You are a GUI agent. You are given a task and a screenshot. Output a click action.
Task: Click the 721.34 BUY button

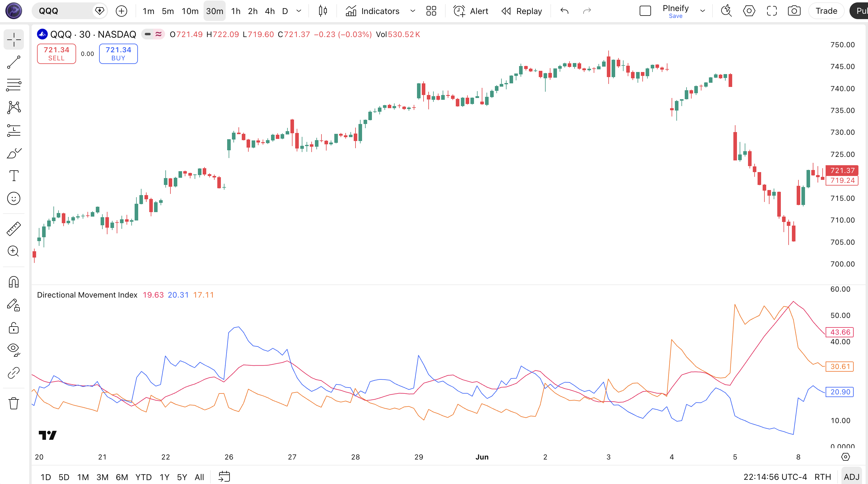(x=118, y=53)
